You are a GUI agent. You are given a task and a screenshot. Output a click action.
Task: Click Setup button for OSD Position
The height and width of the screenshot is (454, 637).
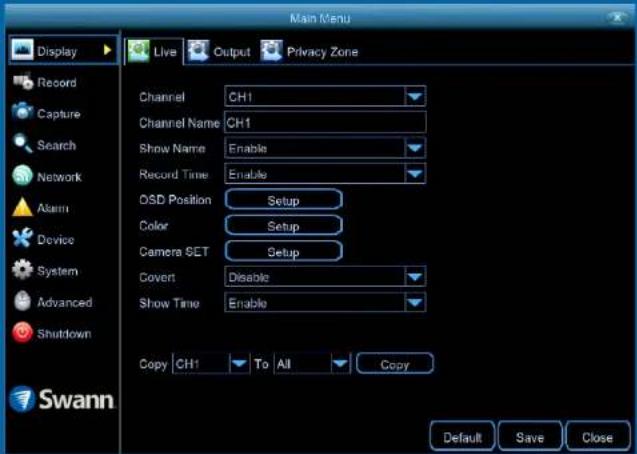(x=284, y=200)
